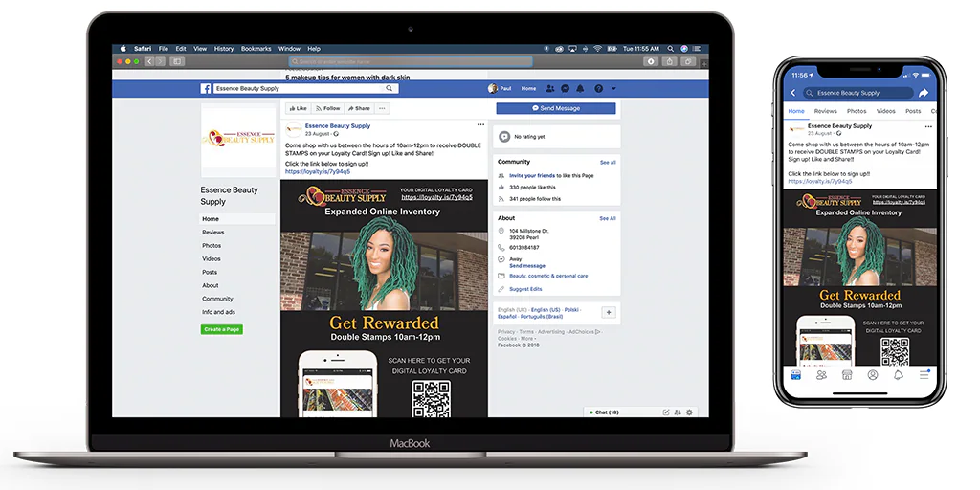Image resolution: width=980 pixels, height=490 pixels.
Task: Open Beauty, cosmetic & personal care category link
Action: (548, 276)
